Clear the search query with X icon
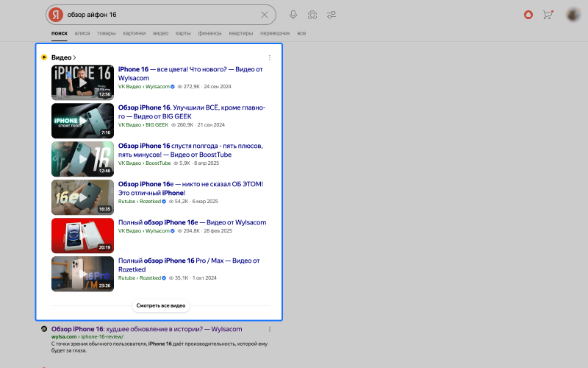This screenshot has width=588, height=368. coord(265,15)
